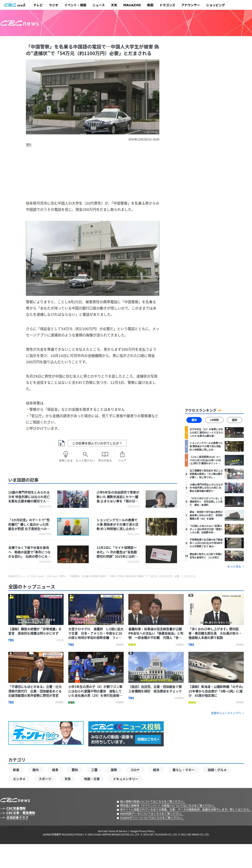Click the シェア share icon

(122, 454)
